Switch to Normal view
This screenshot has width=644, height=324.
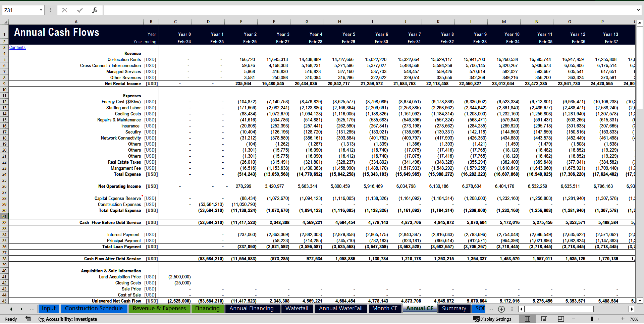[528, 319]
